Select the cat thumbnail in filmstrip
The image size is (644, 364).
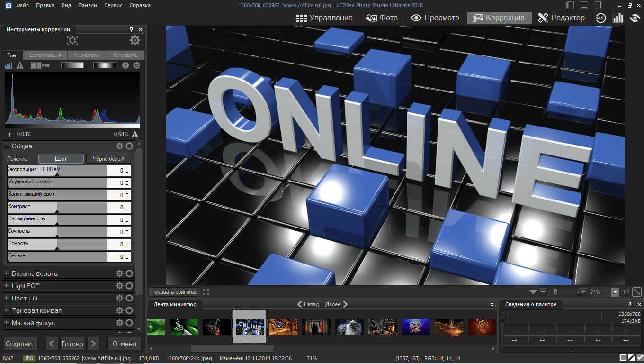click(x=349, y=327)
